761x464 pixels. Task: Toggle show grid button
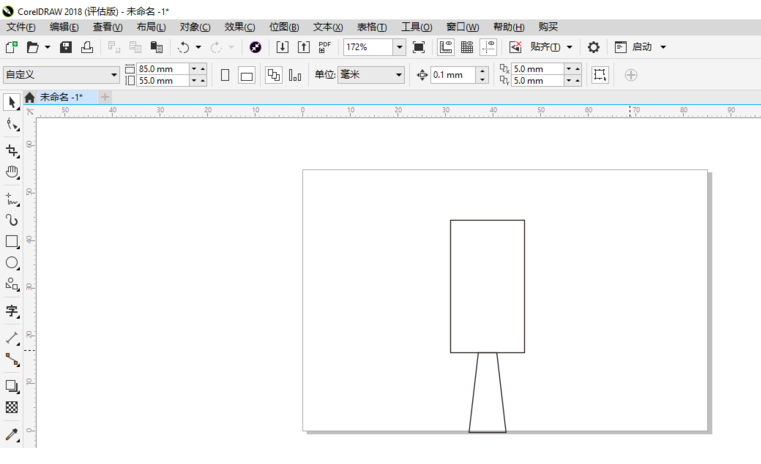(467, 47)
